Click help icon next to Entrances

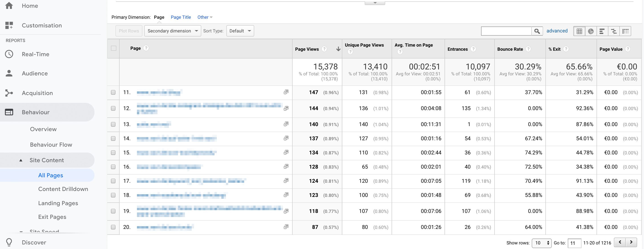[473, 49]
